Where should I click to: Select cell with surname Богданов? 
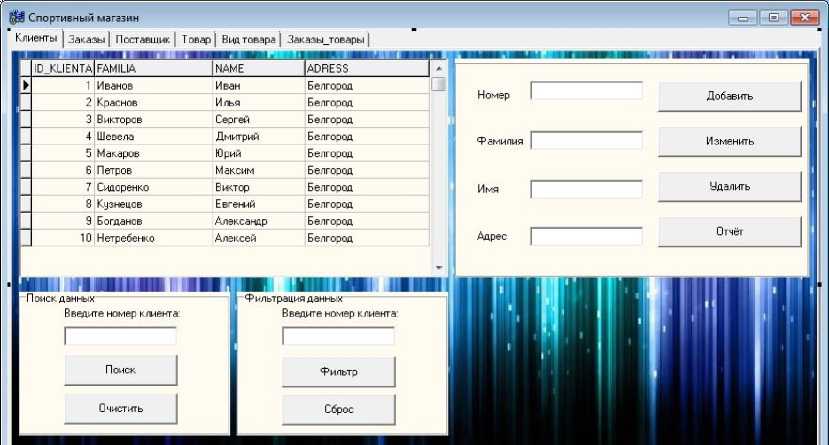pyautogui.click(x=153, y=221)
